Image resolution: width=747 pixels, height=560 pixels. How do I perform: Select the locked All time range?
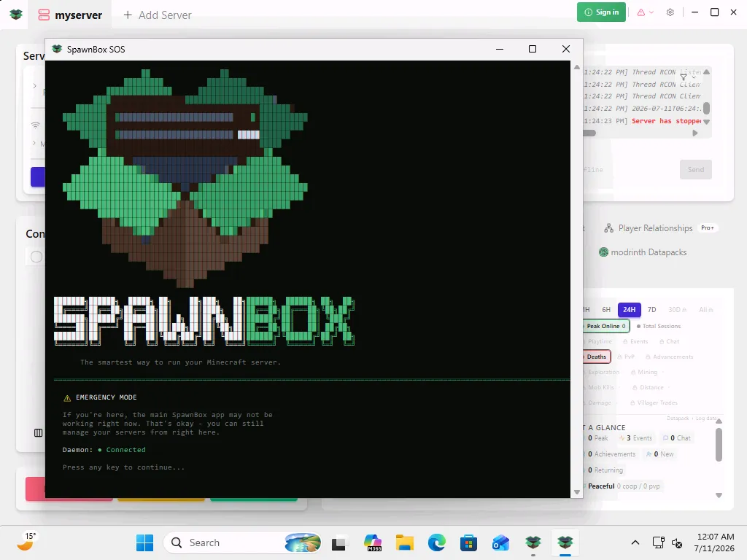[x=705, y=309]
